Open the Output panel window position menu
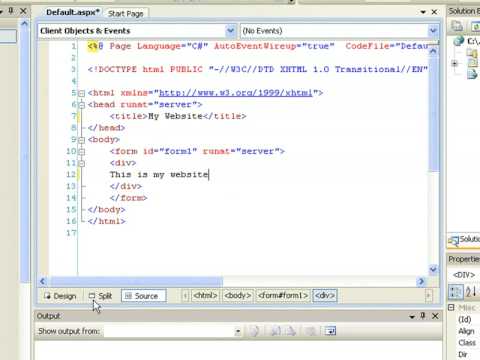 (412, 316)
